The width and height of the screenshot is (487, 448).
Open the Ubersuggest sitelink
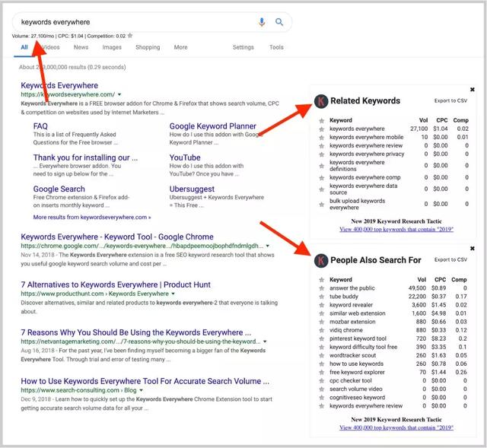192,189
